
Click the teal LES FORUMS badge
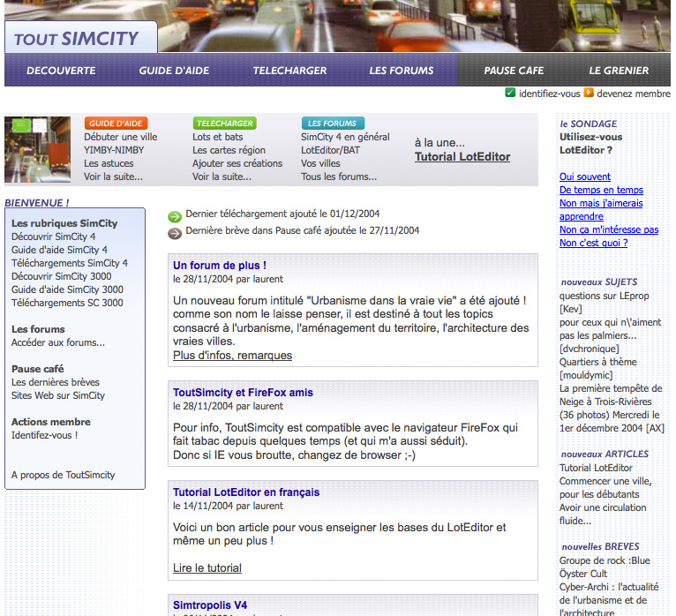coord(333,124)
